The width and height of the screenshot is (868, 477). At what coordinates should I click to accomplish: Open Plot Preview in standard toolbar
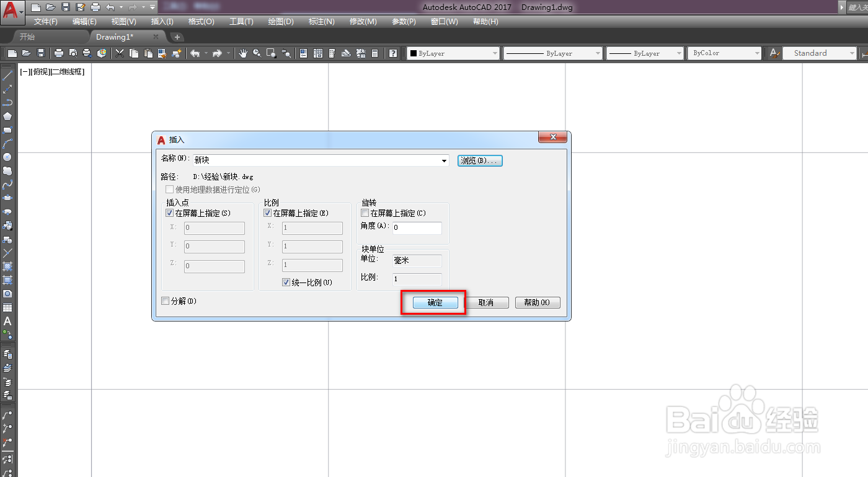tap(73, 53)
